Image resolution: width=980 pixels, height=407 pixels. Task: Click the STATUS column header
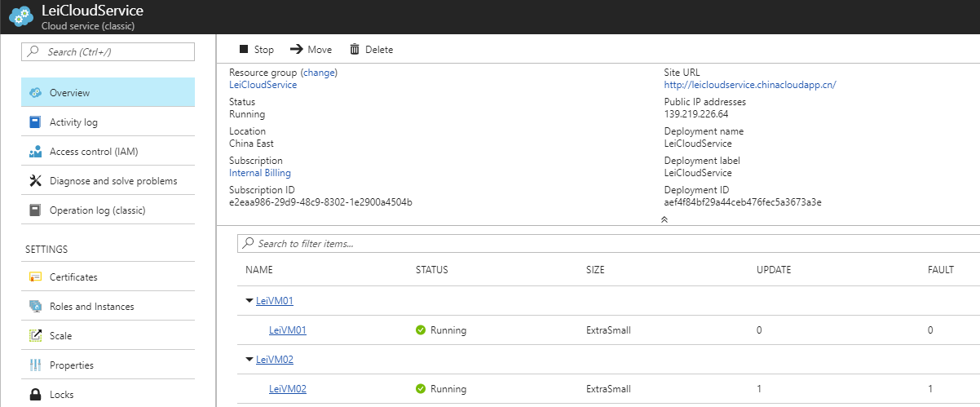point(432,270)
